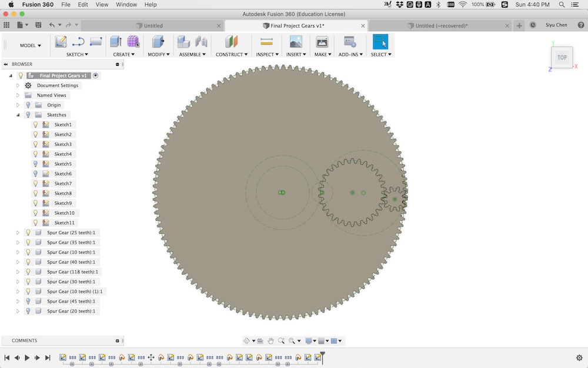
Task: Collapse the Sketches folder
Action: pos(18,115)
